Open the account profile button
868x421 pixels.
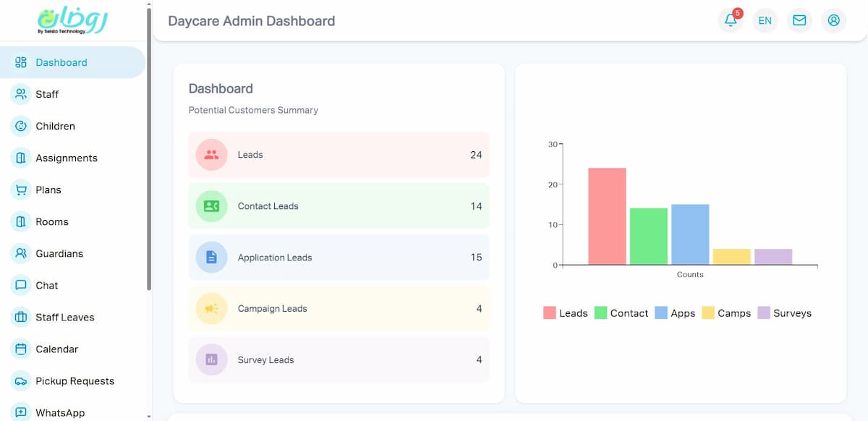833,20
